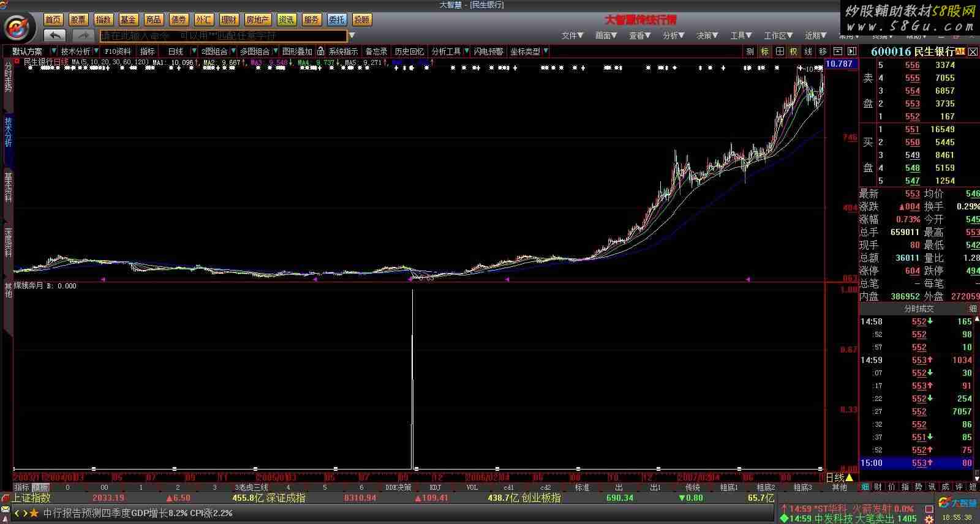Screen dimensions: 980x524
Task: Open the 工具 menu
Action: point(741,36)
